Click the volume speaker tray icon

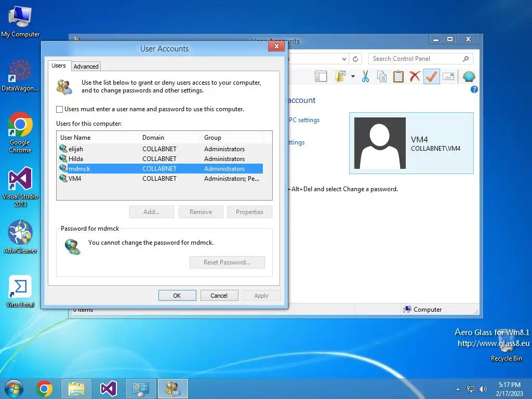[483, 389]
